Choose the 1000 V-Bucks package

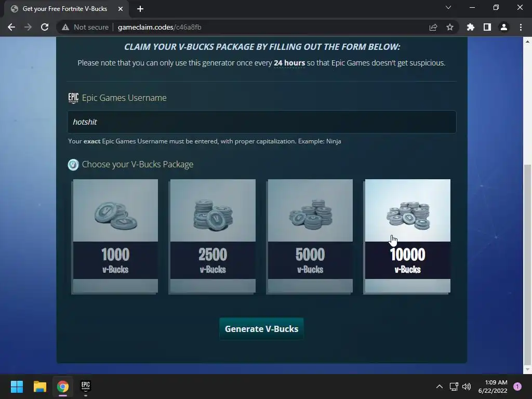coord(115,236)
